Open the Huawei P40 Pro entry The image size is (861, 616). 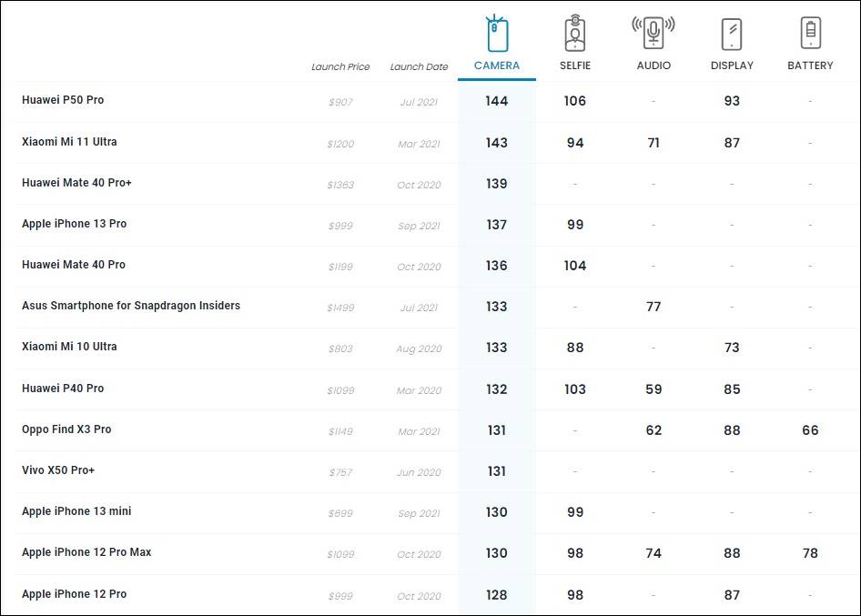click(63, 389)
